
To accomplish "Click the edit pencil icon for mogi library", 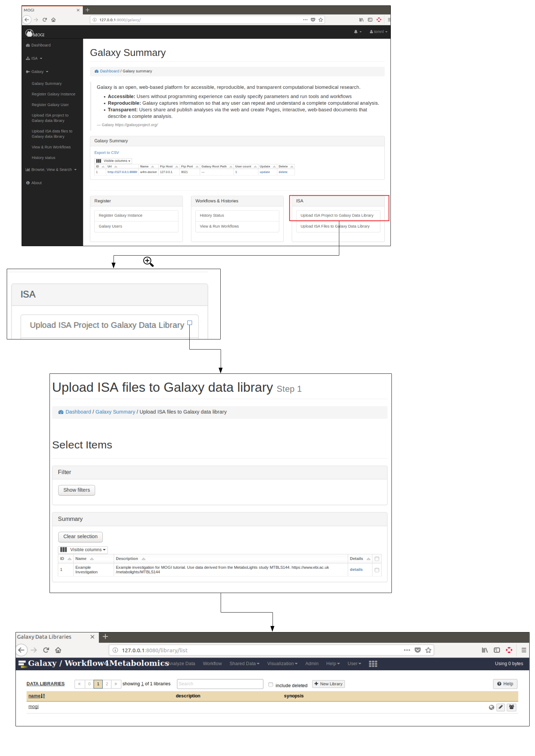I will 501,707.
